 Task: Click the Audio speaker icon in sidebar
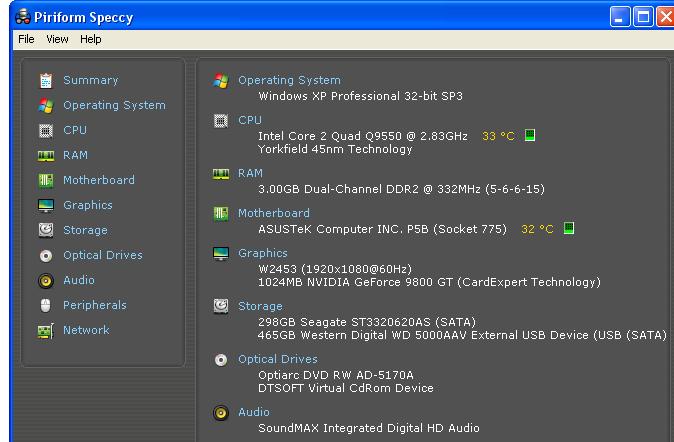pos(46,280)
